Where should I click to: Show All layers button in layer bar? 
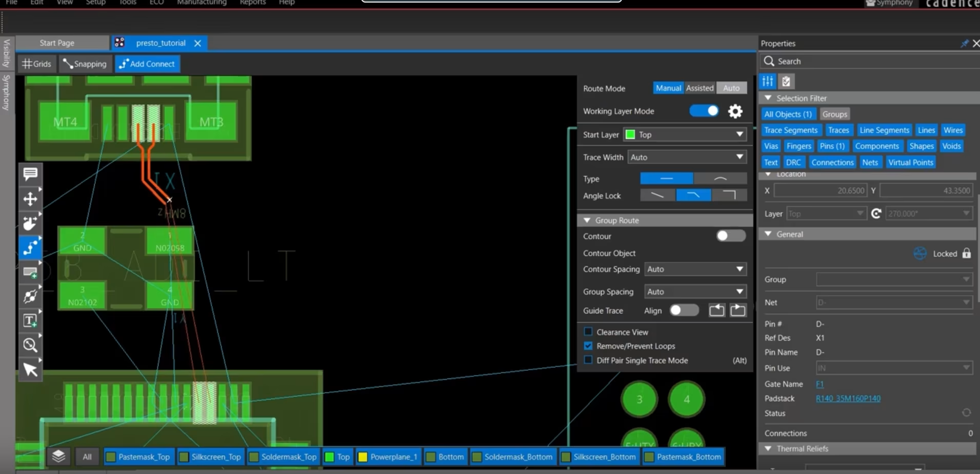(87, 457)
